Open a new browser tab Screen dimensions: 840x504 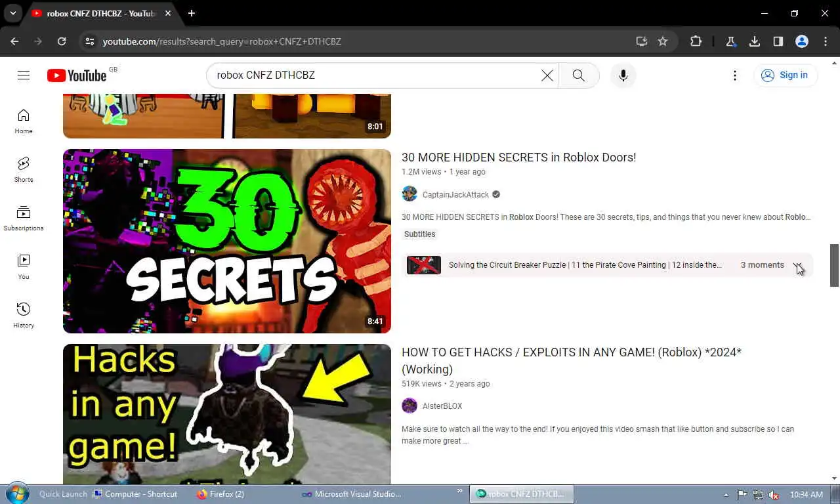(192, 13)
